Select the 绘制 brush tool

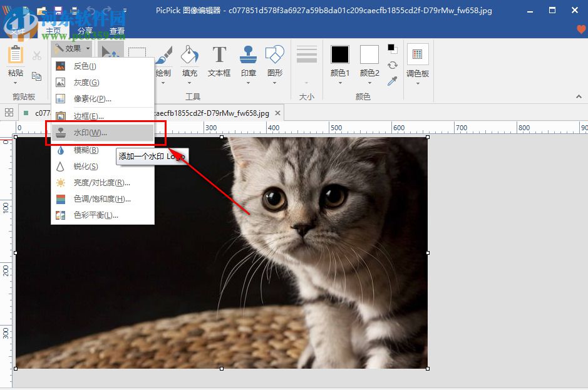point(164,54)
